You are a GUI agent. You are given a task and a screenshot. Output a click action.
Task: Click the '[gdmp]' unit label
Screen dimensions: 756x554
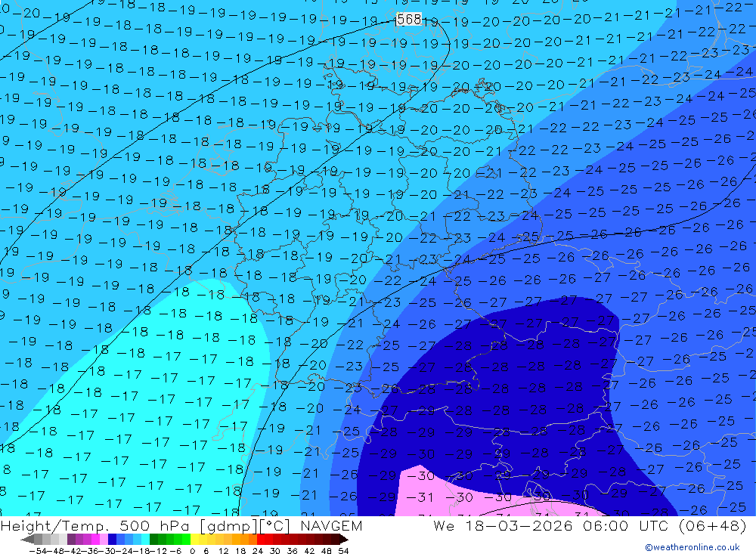point(228,525)
